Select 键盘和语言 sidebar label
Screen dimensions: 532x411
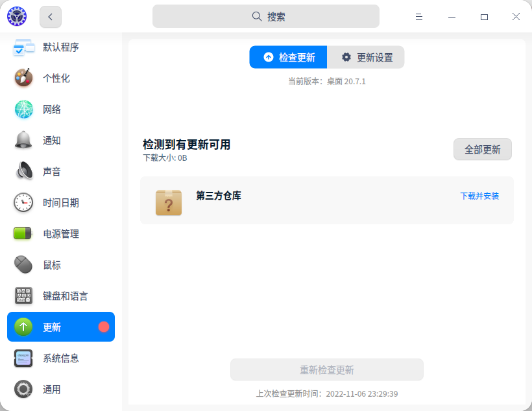click(x=66, y=296)
